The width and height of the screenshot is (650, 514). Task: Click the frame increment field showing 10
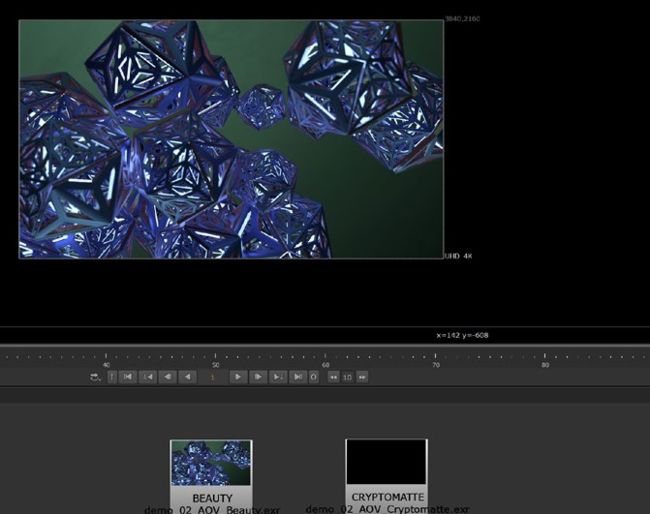pos(347,377)
